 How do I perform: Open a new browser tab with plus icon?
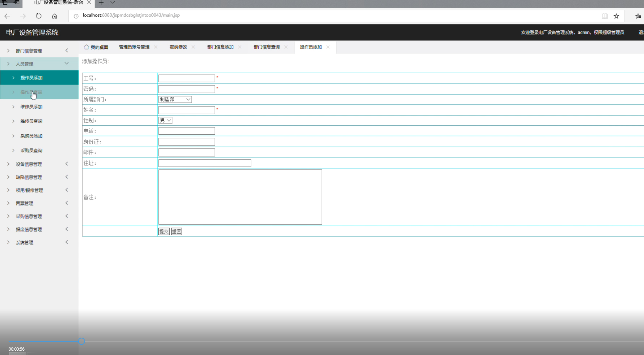101,3
